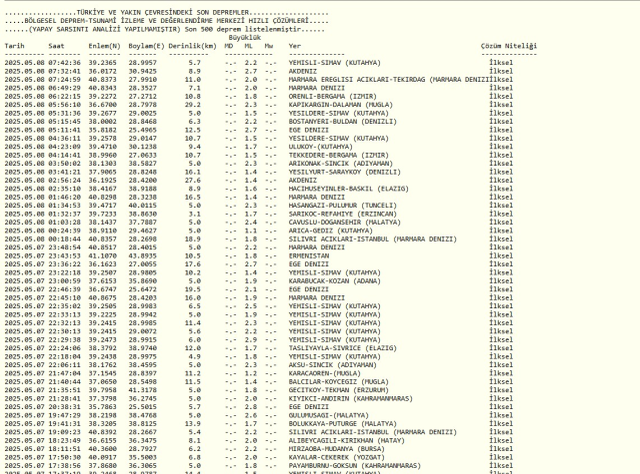Click the ORENLI-BERGAMA (IZMIR) location text
640x474 pixels.
click(x=332, y=96)
